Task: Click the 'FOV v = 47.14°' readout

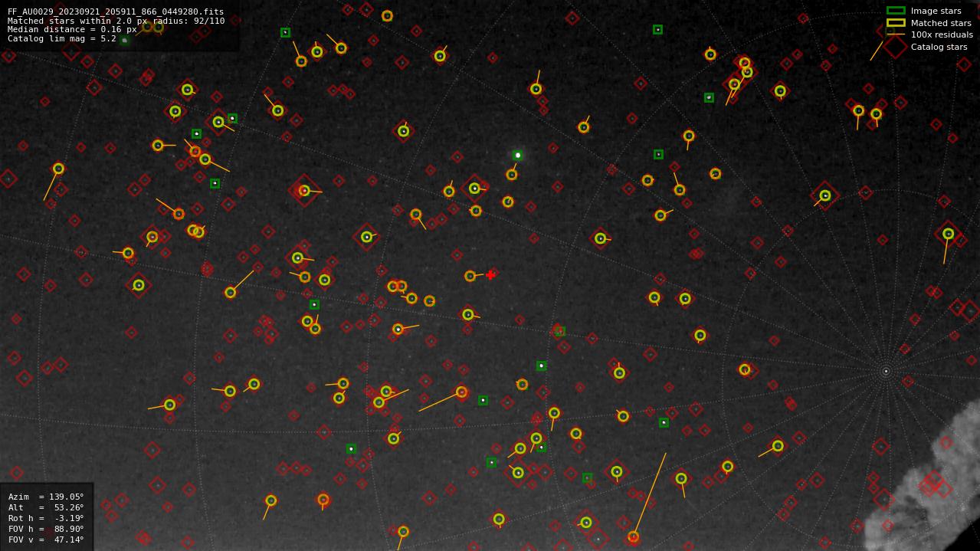Action: pyautogui.click(x=46, y=540)
